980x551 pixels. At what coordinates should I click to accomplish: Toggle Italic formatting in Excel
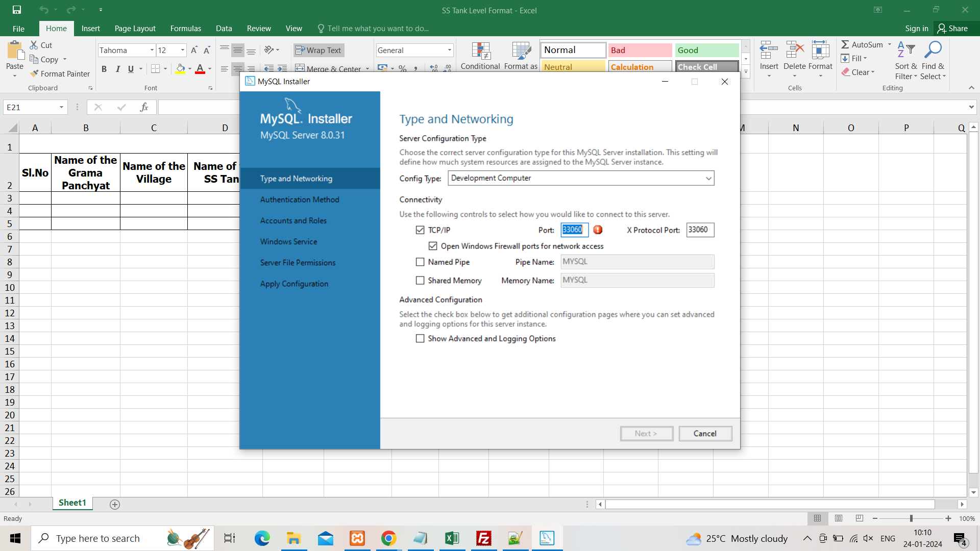tap(118, 69)
